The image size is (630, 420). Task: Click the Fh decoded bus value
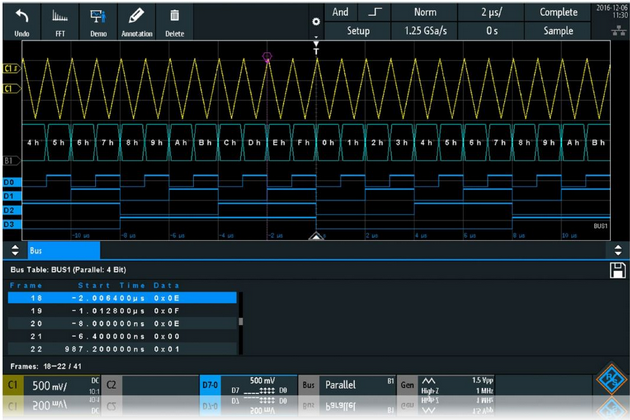(x=304, y=143)
